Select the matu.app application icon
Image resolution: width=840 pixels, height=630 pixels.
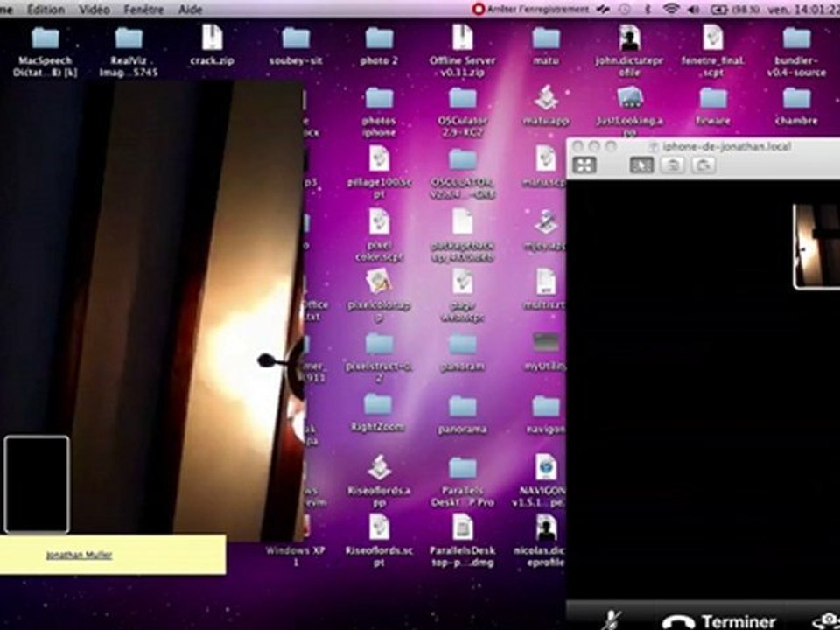pos(546,105)
